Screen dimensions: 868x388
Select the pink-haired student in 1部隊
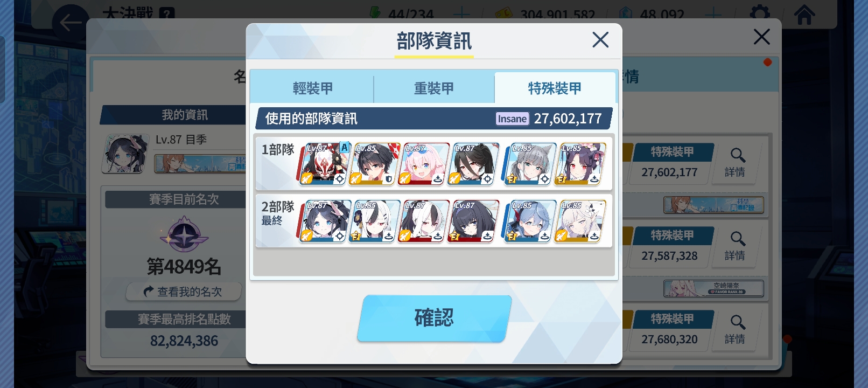[423, 164]
